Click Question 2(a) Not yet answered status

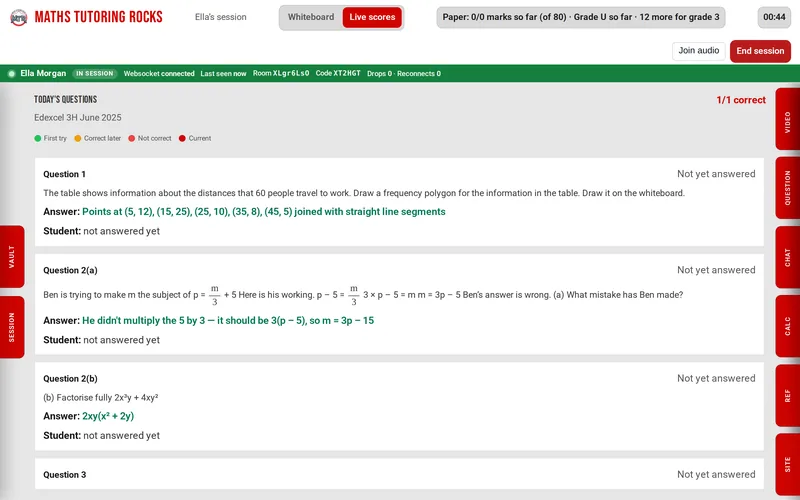[x=716, y=270]
